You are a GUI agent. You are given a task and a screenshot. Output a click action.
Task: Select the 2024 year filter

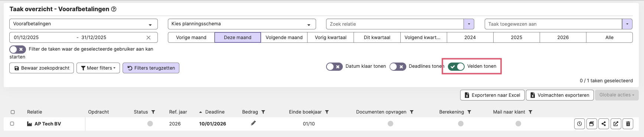[x=470, y=38]
